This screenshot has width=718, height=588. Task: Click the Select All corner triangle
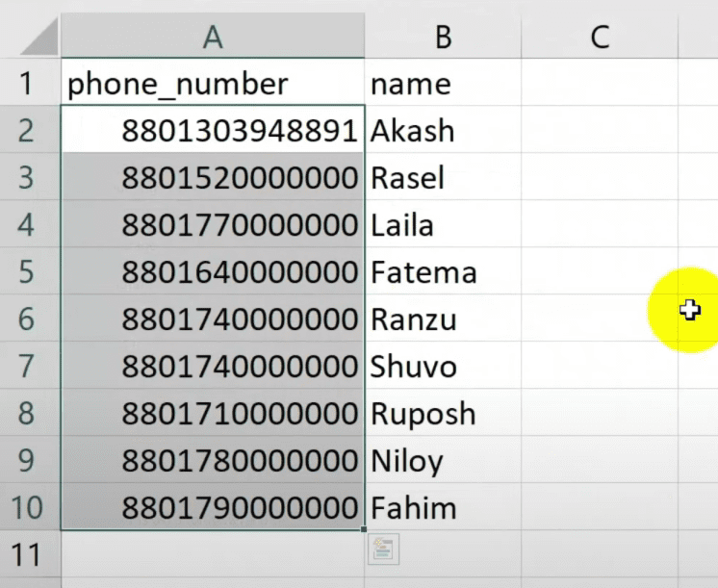pyautogui.click(x=38, y=38)
